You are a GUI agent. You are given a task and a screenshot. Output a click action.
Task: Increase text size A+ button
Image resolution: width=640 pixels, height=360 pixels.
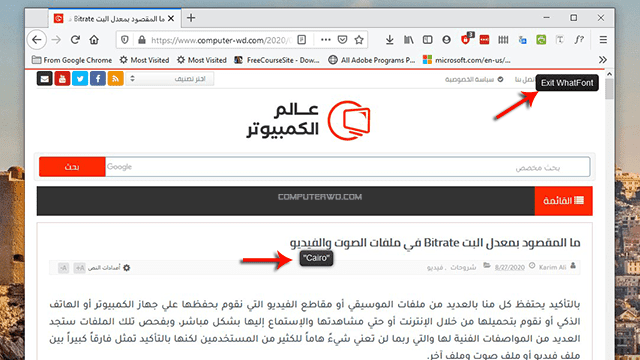(80, 268)
